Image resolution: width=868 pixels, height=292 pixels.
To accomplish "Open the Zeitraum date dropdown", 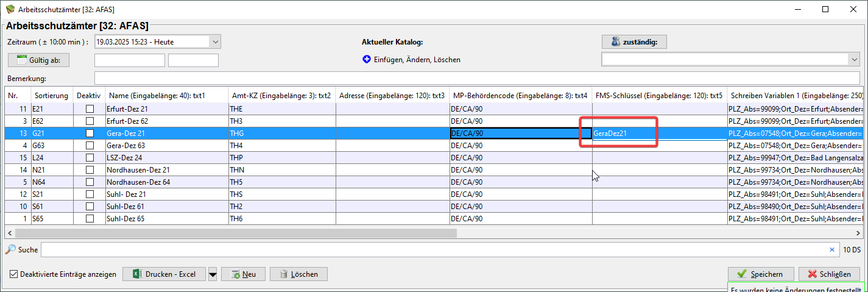I will pyautogui.click(x=214, y=41).
